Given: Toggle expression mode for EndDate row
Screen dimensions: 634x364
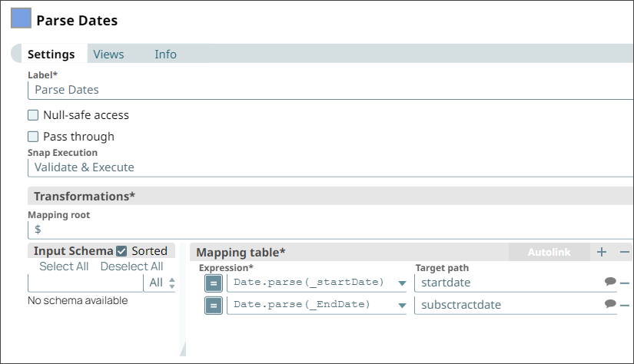Looking at the screenshot, I should point(214,306).
